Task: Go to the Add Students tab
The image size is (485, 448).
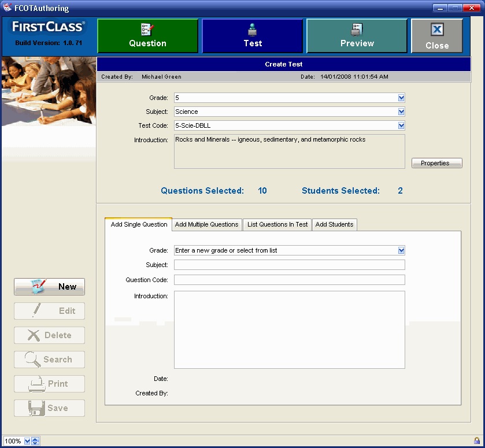Action: 334,225
